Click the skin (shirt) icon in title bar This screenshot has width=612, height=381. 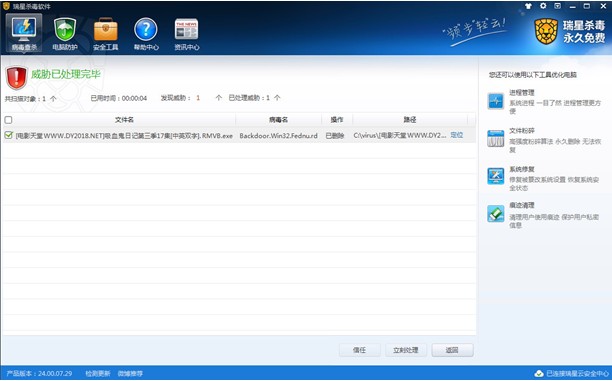pyautogui.click(x=528, y=6)
